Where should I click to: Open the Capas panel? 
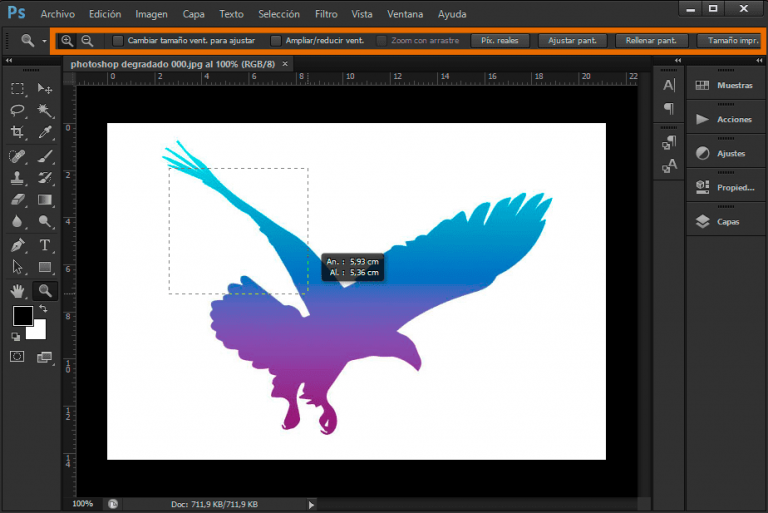(725, 221)
